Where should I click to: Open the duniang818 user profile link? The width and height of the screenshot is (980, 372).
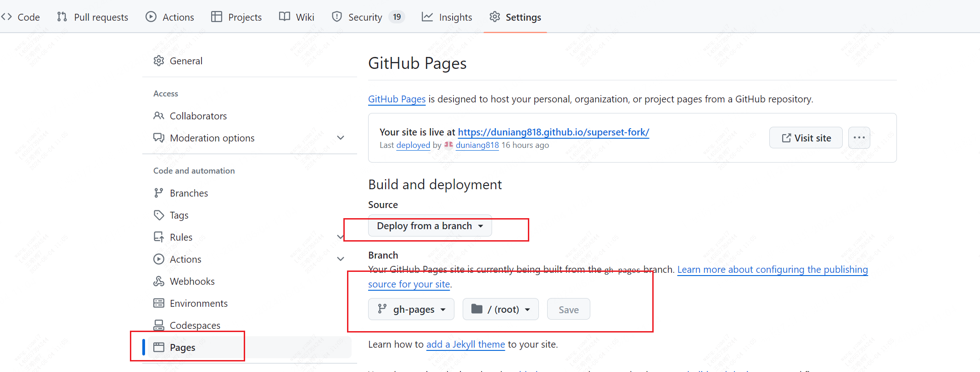tap(477, 145)
